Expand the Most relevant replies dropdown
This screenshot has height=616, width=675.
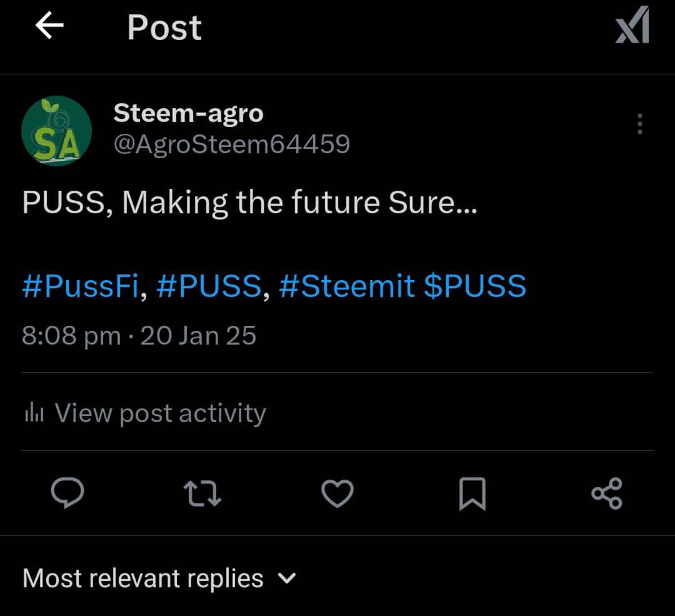[143, 578]
